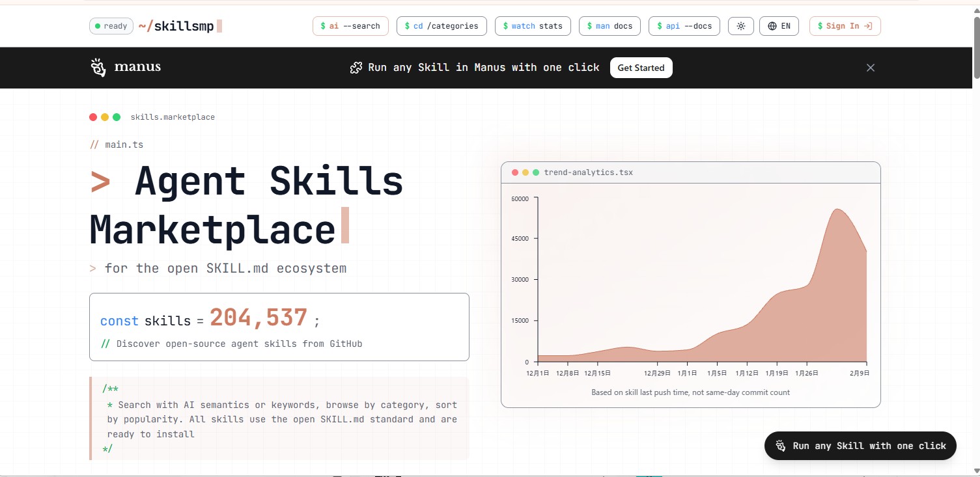Click the '12月1日' date label
Image resolution: width=980 pixels, height=477 pixels.
coord(538,374)
